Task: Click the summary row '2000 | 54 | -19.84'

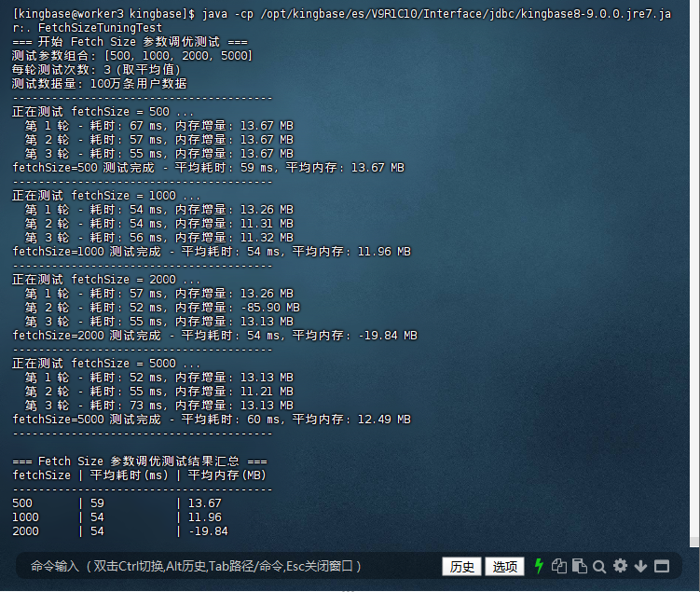Action: coord(120,531)
